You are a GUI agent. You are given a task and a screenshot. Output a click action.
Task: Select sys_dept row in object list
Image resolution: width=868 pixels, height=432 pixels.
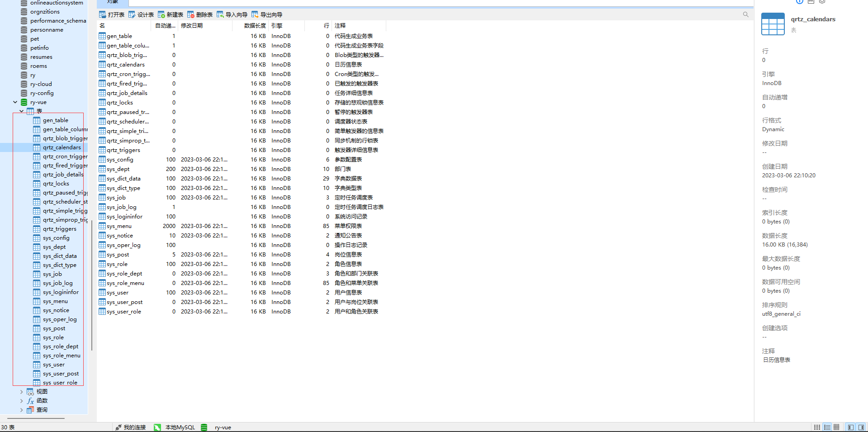[x=242, y=169]
